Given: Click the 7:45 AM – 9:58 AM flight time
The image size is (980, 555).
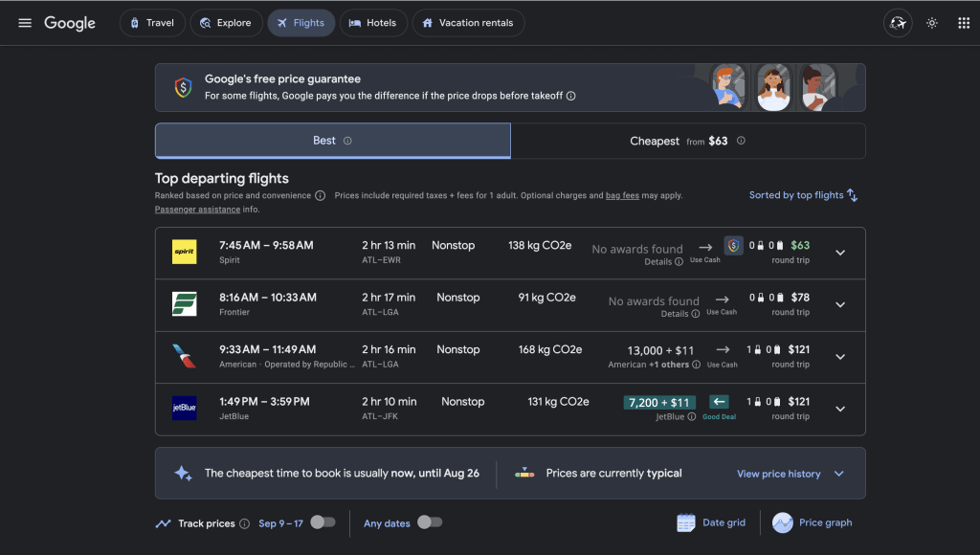Looking at the screenshot, I should (266, 246).
